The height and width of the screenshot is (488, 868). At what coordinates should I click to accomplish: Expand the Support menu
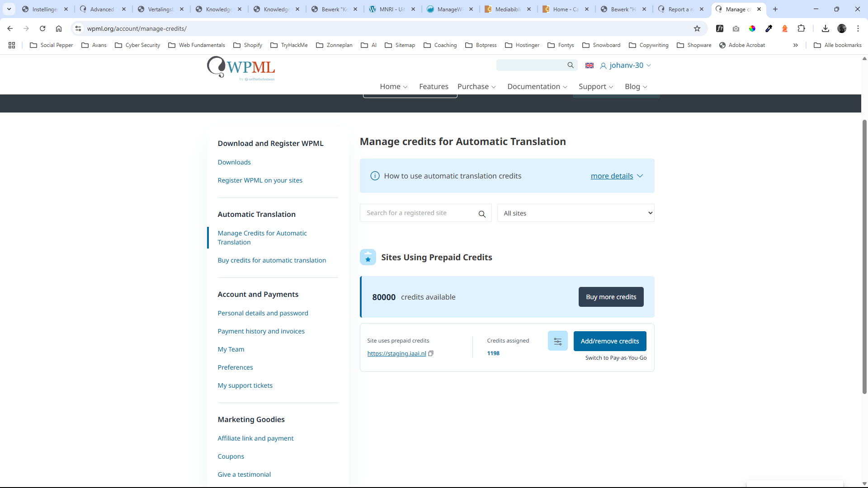[x=596, y=87]
